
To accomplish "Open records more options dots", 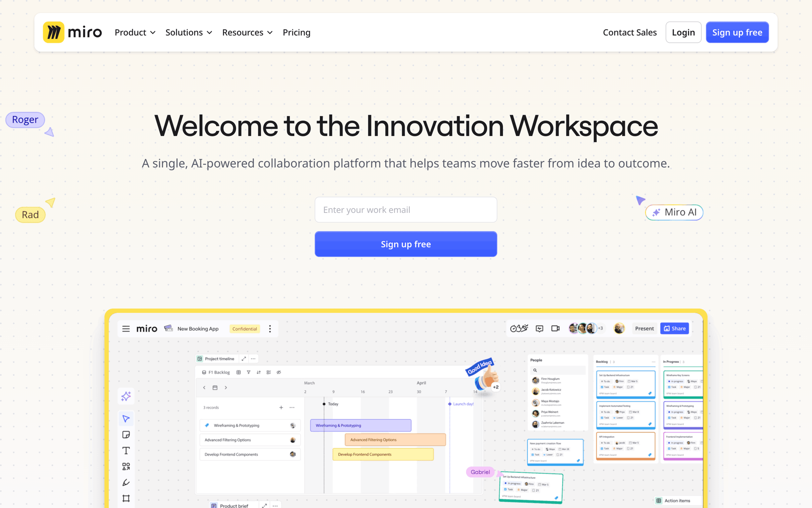I will tap(292, 407).
